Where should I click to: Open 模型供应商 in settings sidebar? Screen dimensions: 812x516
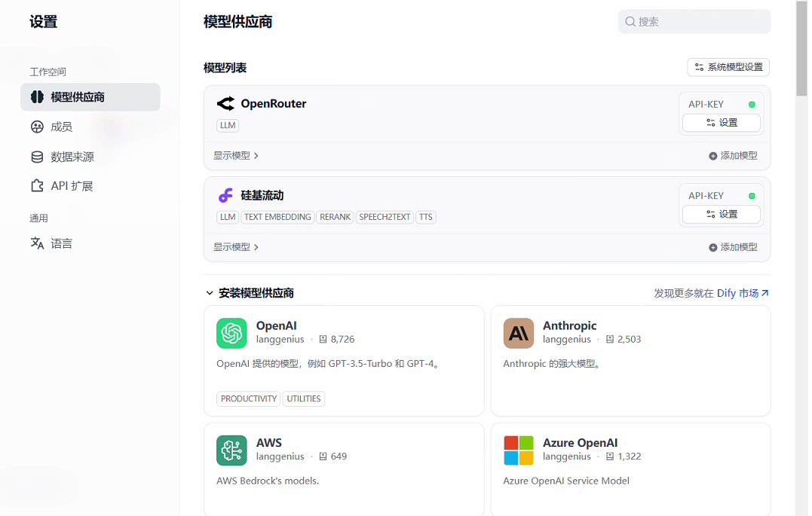(90, 96)
